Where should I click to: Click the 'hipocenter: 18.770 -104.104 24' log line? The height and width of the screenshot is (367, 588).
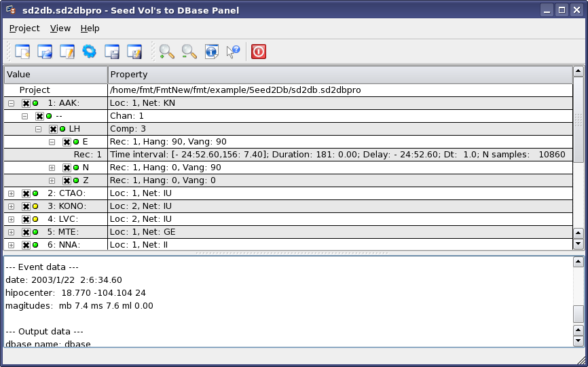[x=76, y=293]
